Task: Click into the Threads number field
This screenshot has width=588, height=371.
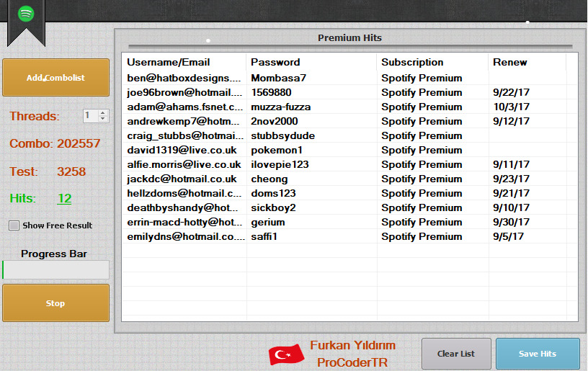Action: click(x=90, y=116)
